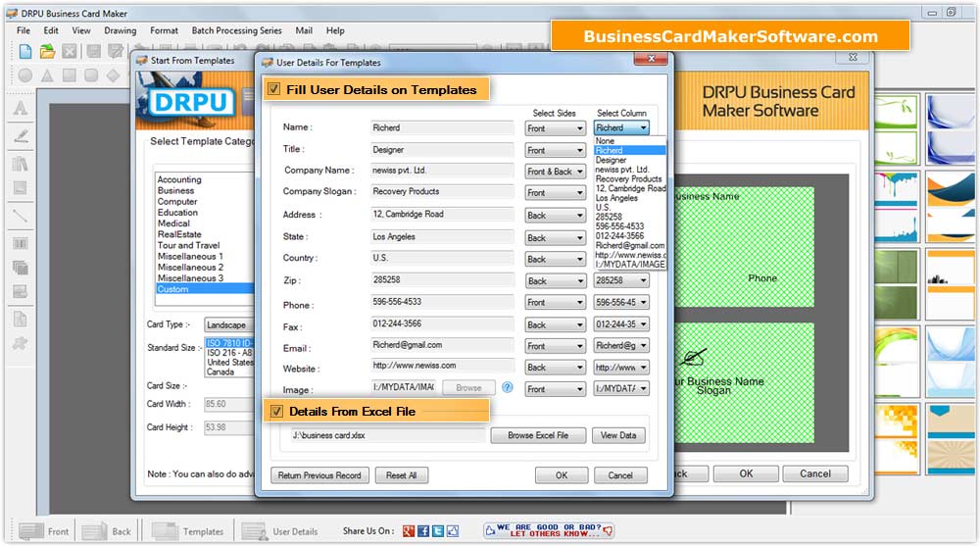Image resolution: width=980 pixels, height=546 pixels.
Task: Open the Company Name side dropdown (Front & Back)
Action: click(x=555, y=172)
